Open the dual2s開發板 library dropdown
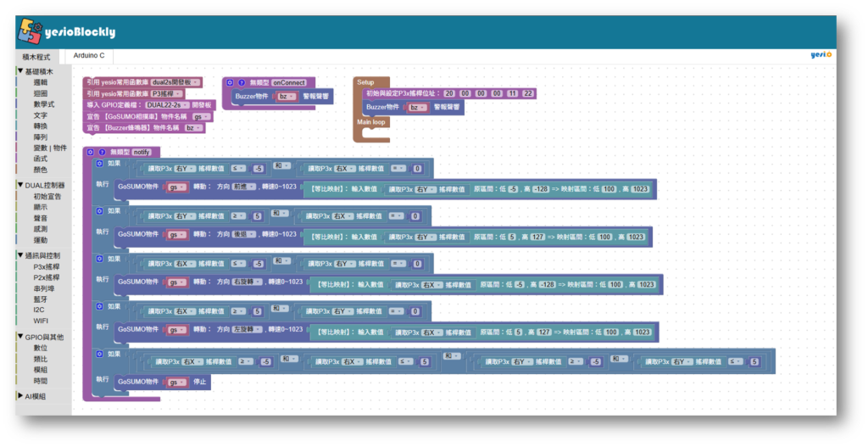868x447 pixels. pos(175,82)
